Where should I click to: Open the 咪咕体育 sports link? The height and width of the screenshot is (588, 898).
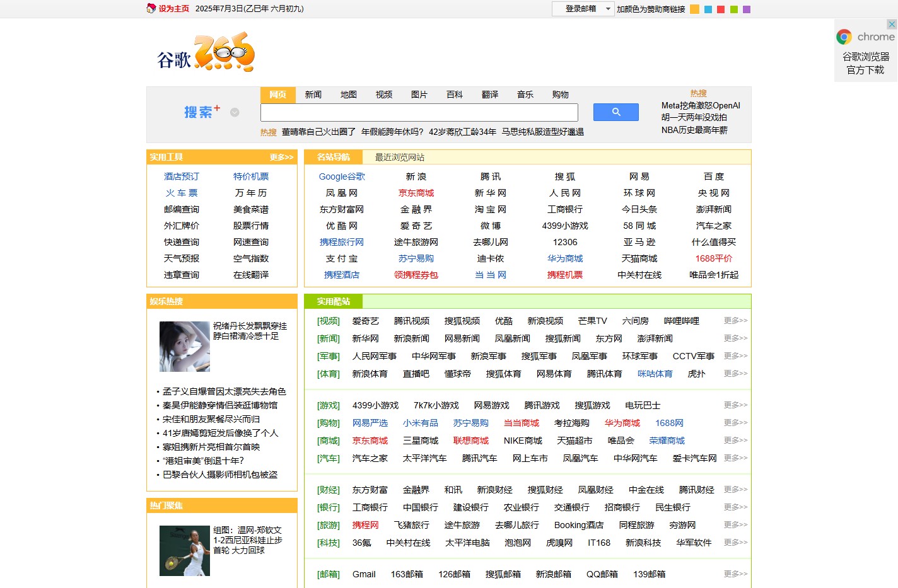[x=655, y=374]
